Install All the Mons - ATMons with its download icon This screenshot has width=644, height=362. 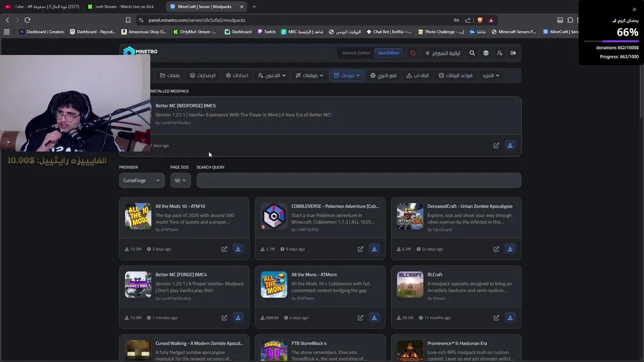click(x=374, y=318)
